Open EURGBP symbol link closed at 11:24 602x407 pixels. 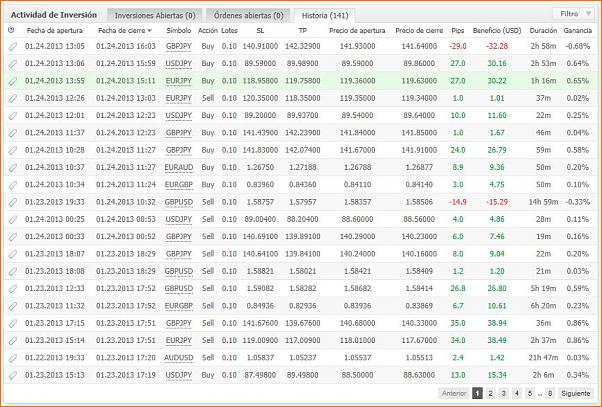tap(179, 184)
